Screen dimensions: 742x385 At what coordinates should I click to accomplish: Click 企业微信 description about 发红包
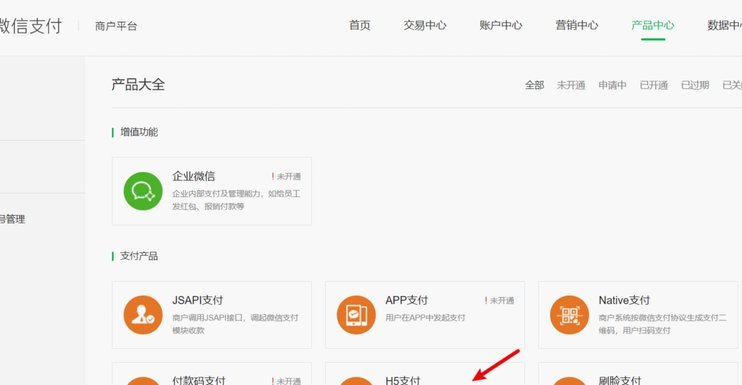236,200
